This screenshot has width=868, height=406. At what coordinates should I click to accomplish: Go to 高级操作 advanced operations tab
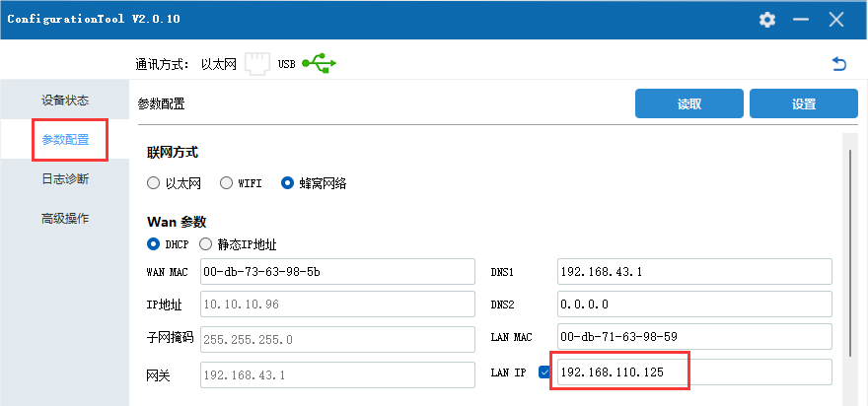pos(65,219)
